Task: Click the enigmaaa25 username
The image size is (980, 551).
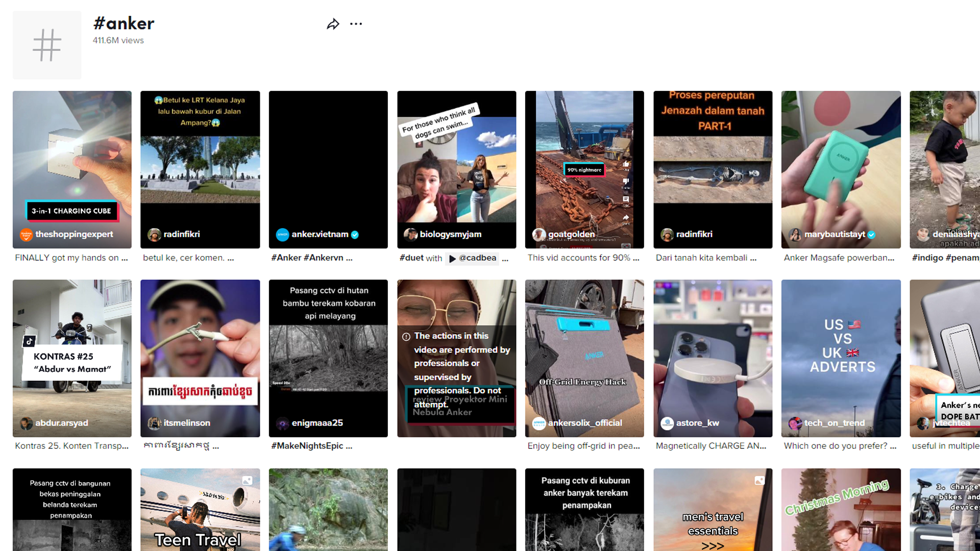Action: [x=317, y=423]
